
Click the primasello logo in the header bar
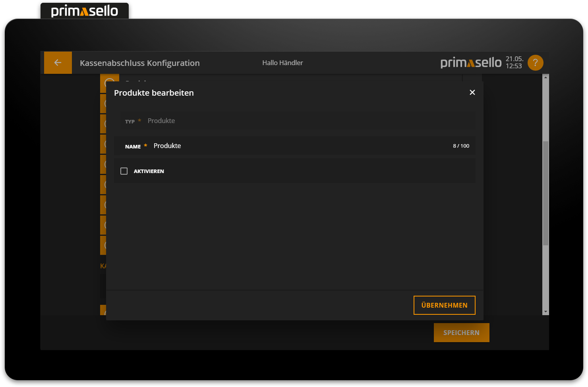pyautogui.click(x=471, y=62)
